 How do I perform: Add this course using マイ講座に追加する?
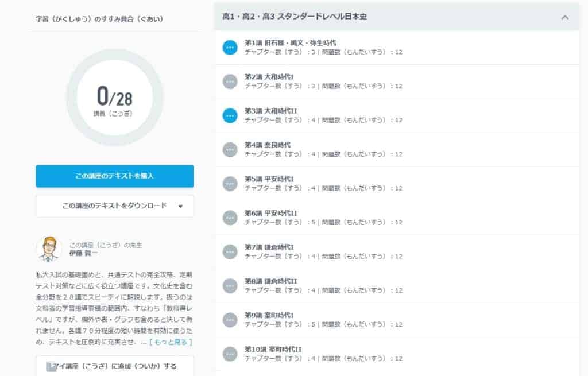(x=115, y=367)
